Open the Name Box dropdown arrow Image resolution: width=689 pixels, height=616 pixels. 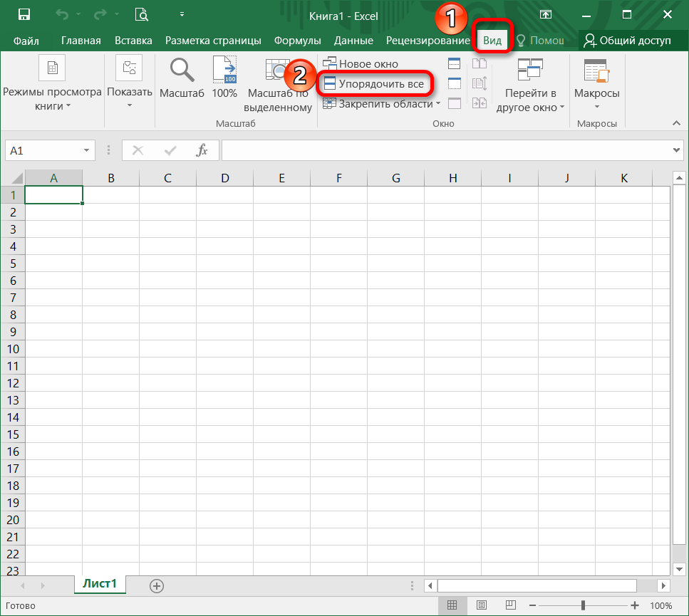87,150
